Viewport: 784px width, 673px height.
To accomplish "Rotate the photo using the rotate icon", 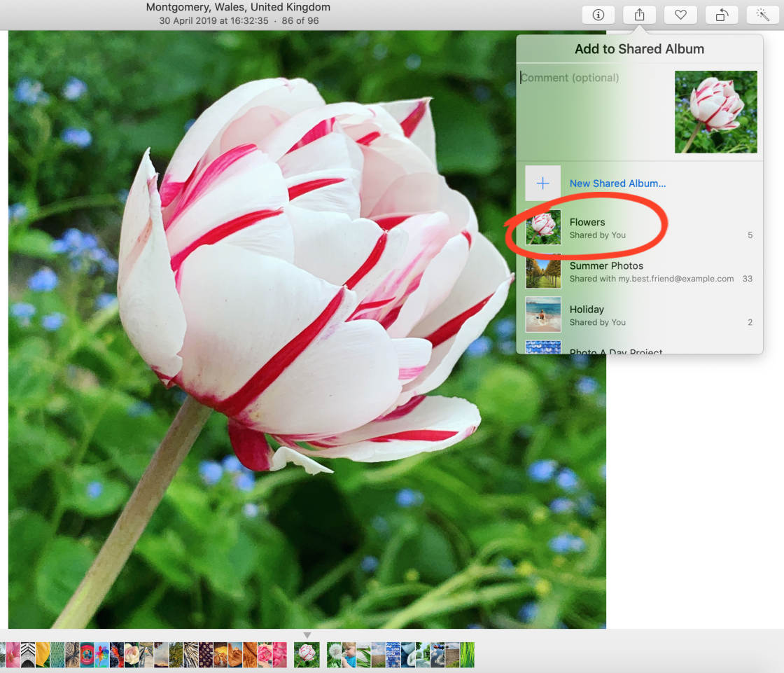I will 721,15.
